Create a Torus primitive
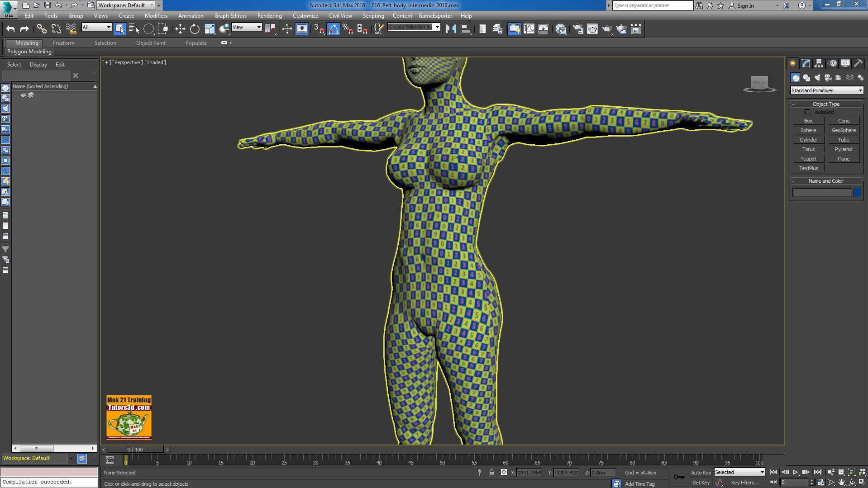This screenshot has height=488, width=868. 808,149
